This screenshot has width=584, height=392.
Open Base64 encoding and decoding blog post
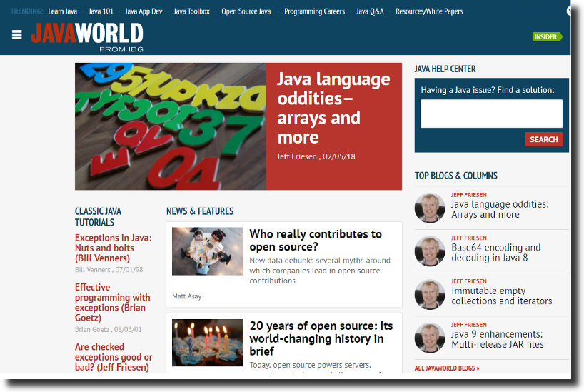click(495, 253)
